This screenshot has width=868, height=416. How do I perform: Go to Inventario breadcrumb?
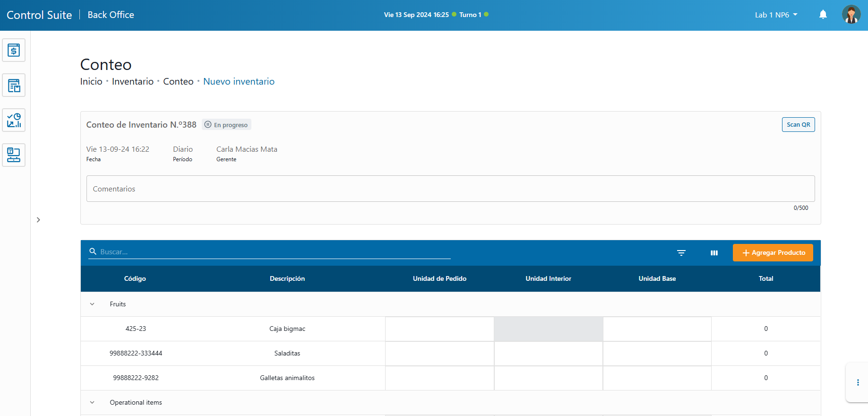point(132,81)
